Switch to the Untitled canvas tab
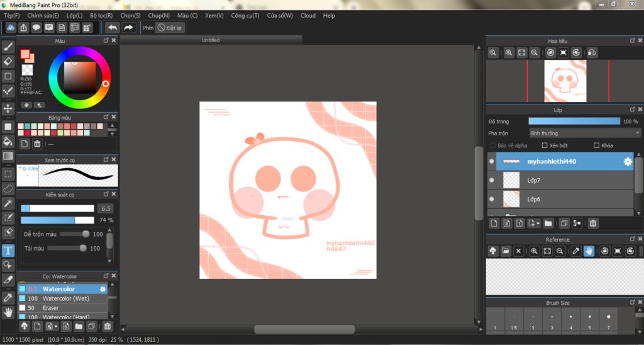This screenshot has height=345, width=644. [x=211, y=40]
